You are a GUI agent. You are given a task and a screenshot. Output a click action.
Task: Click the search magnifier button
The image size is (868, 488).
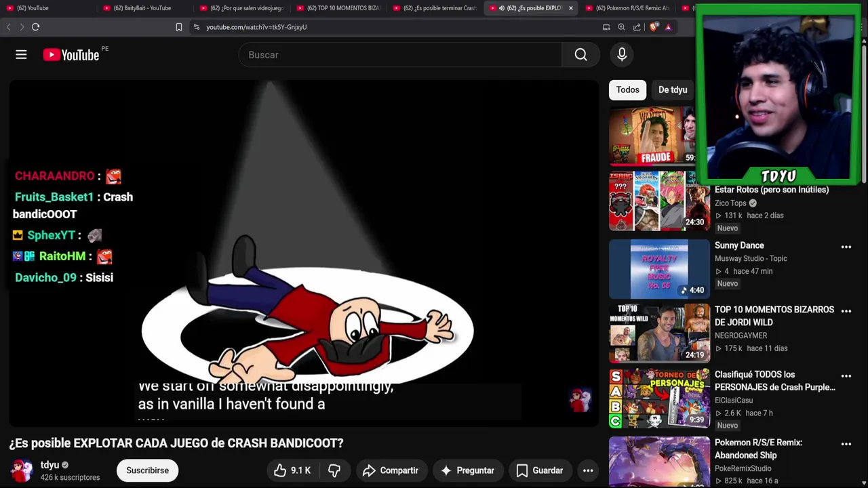(x=580, y=55)
